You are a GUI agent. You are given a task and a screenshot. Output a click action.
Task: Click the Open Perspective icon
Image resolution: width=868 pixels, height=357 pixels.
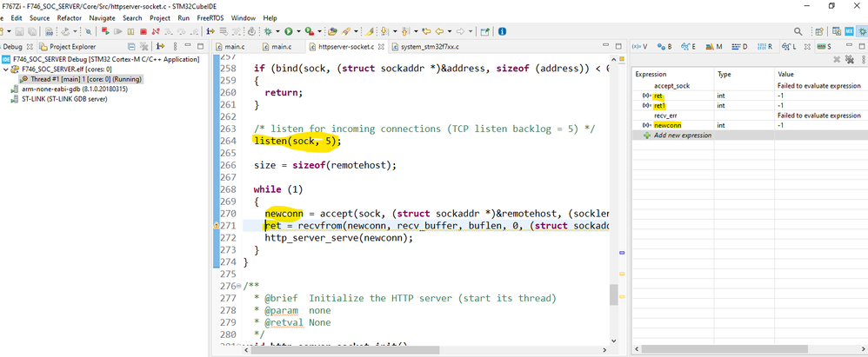[x=819, y=31]
